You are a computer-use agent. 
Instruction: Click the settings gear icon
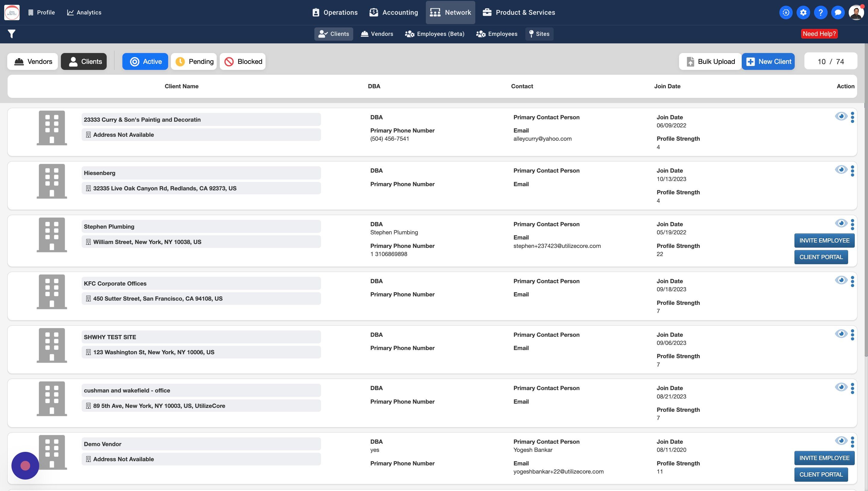click(x=803, y=12)
